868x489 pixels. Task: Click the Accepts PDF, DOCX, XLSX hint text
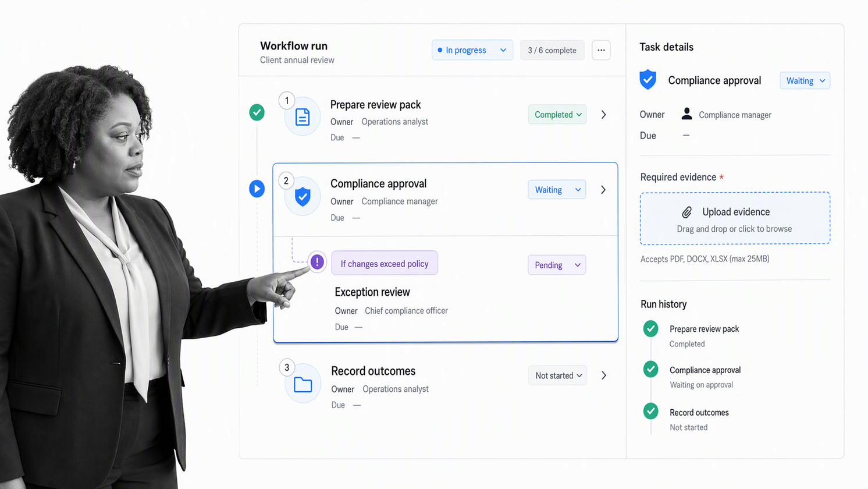(705, 259)
